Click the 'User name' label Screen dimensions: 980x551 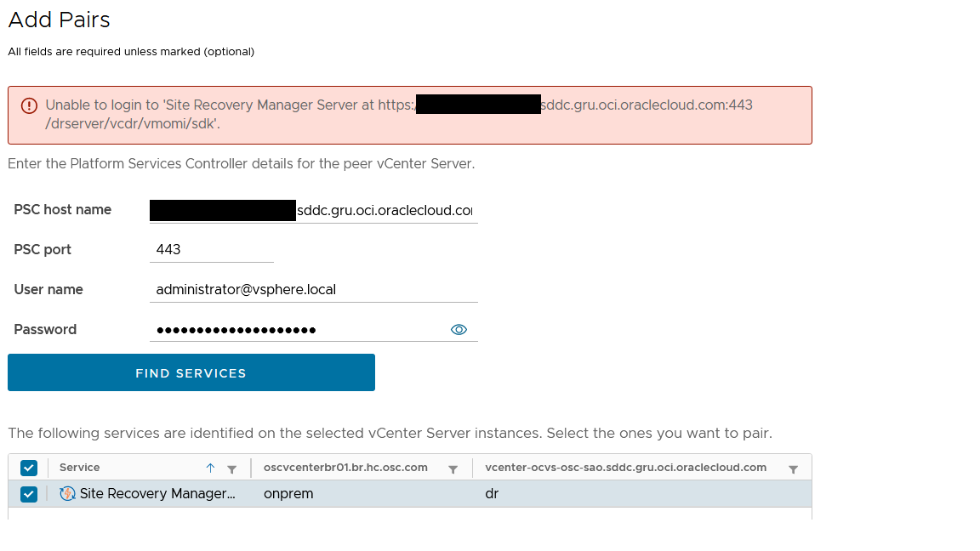[48, 290]
